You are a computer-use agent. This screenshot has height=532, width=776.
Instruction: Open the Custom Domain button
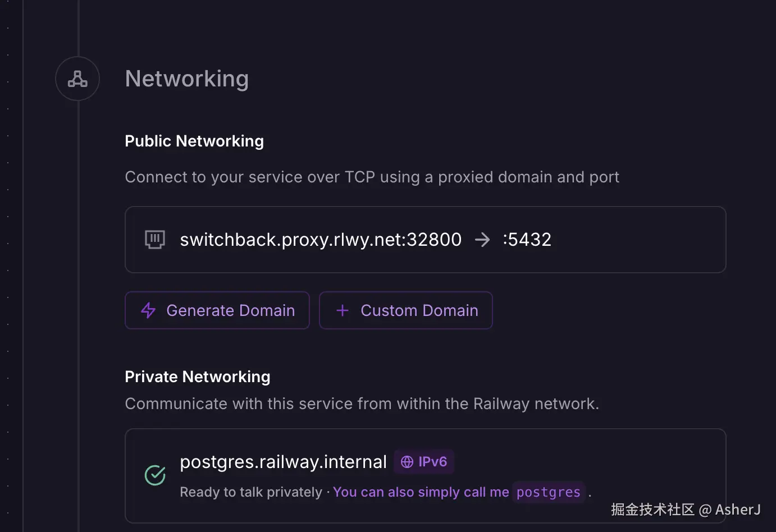point(406,310)
